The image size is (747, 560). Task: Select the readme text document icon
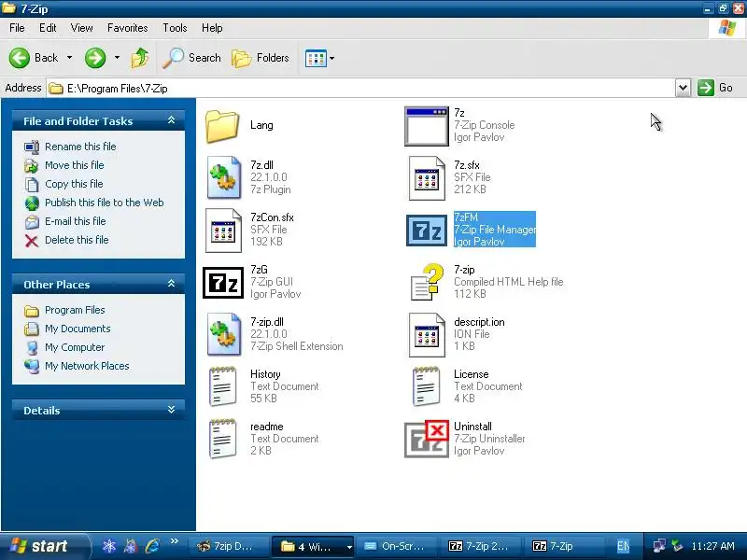click(x=222, y=439)
